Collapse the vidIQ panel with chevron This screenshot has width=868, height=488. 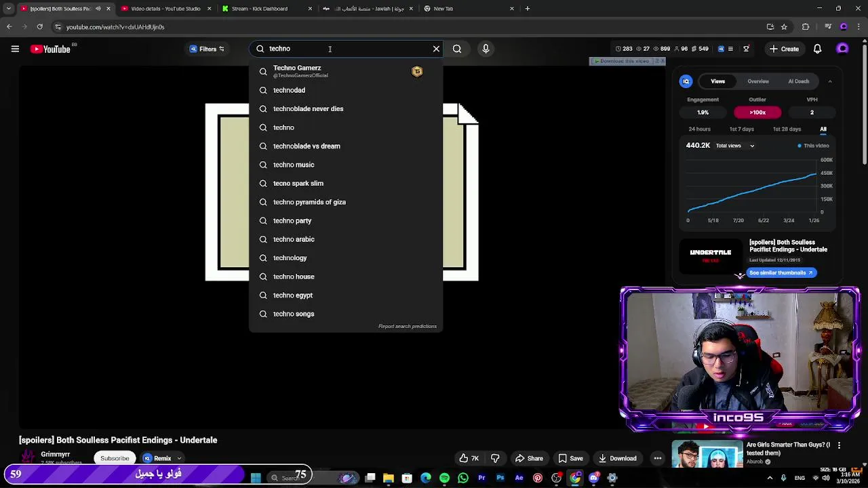(x=830, y=81)
